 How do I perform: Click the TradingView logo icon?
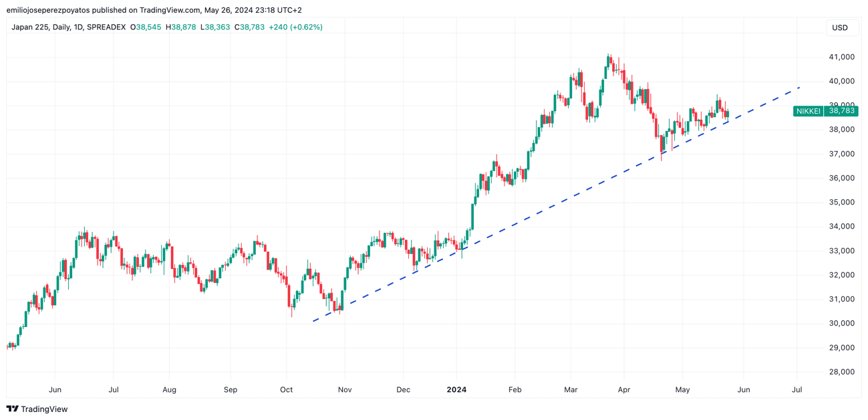point(12,409)
